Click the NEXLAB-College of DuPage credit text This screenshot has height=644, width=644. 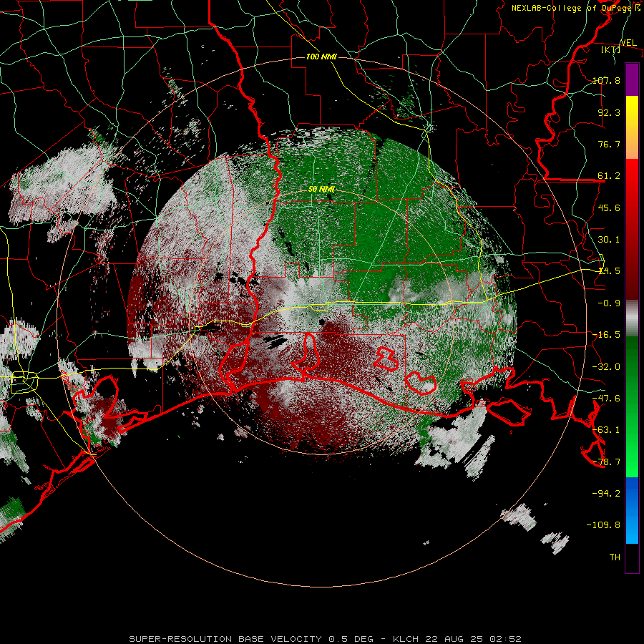(575, 8)
